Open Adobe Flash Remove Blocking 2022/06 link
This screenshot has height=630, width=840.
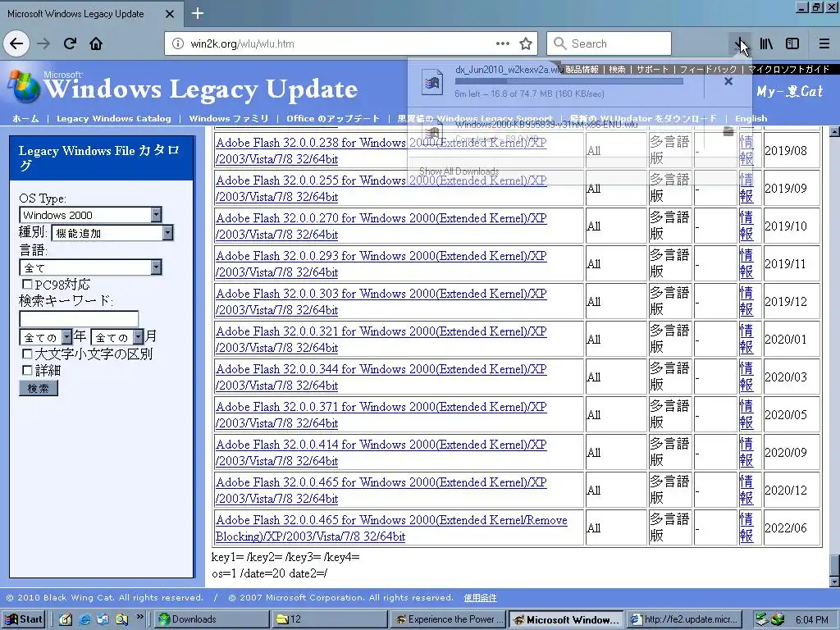(391, 527)
